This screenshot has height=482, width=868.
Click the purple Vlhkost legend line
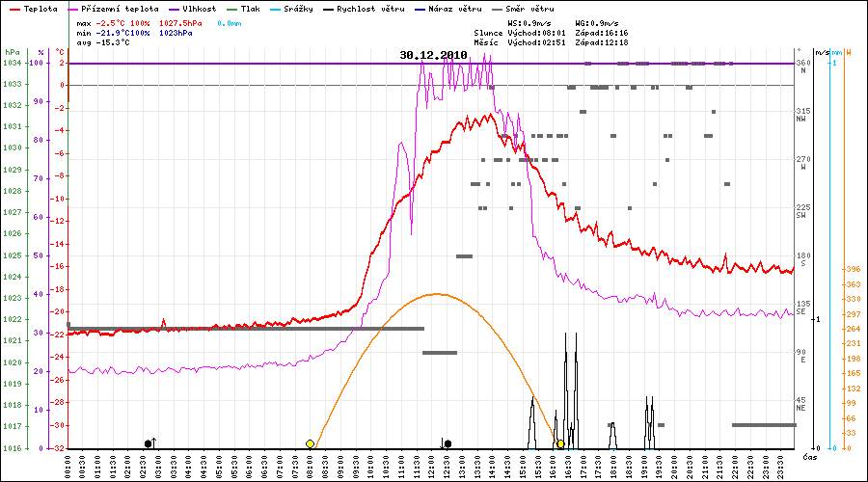pos(175,10)
